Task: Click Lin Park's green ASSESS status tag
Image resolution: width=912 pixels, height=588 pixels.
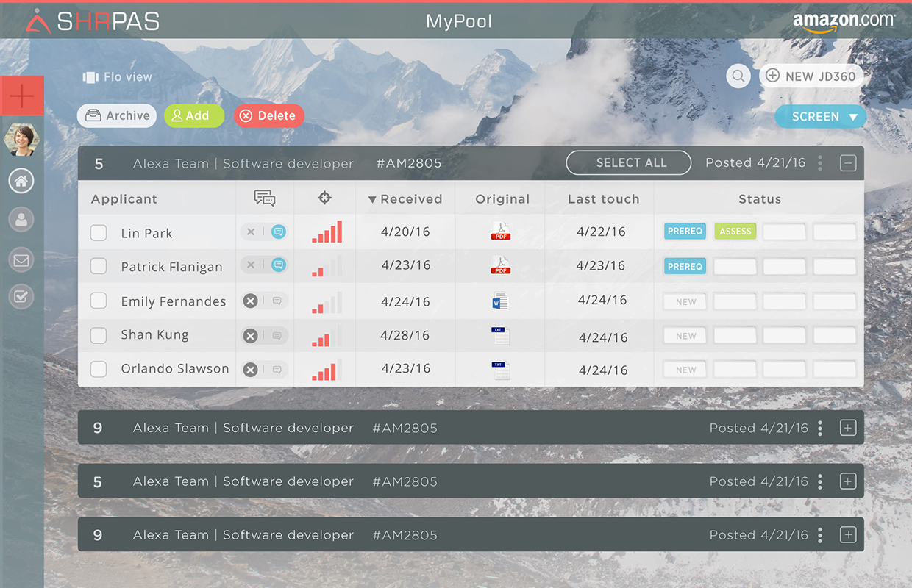Action: pyautogui.click(x=735, y=232)
